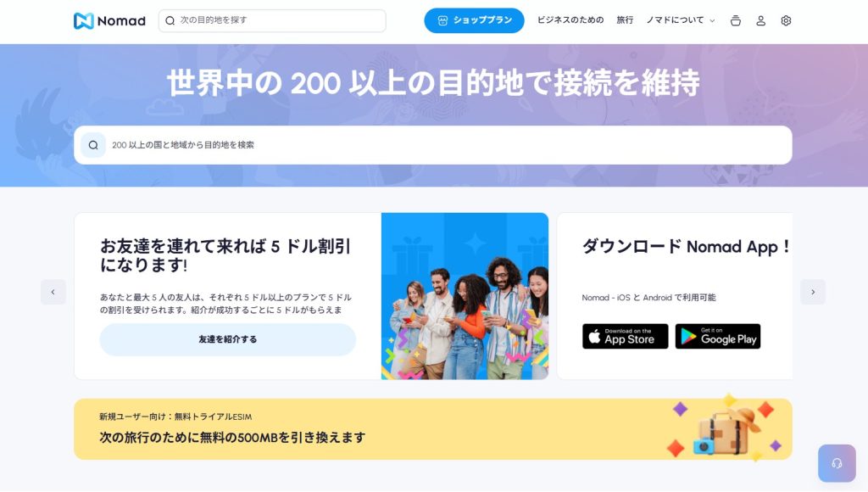The image size is (868, 492).
Task: Show previous carousel slide arrow
Action: pos(53,292)
